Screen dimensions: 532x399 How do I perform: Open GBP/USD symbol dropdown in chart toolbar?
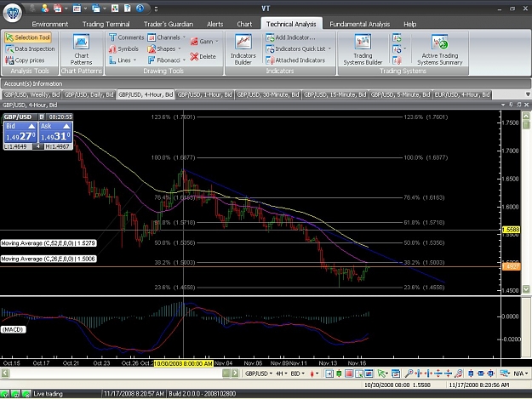pyautogui.click(x=259, y=373)
